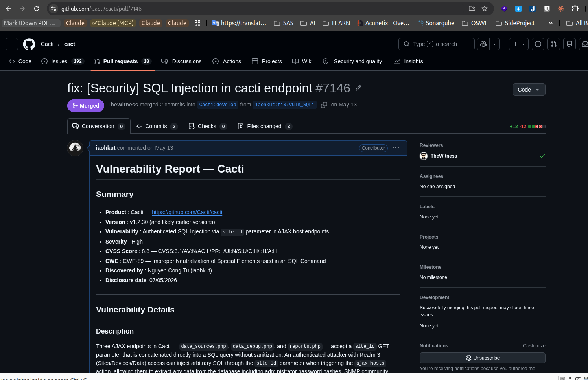This screenshot has height=380, width=588.
Task: Click TheWitness avatar under Reviewers
Action: point(424,156)
